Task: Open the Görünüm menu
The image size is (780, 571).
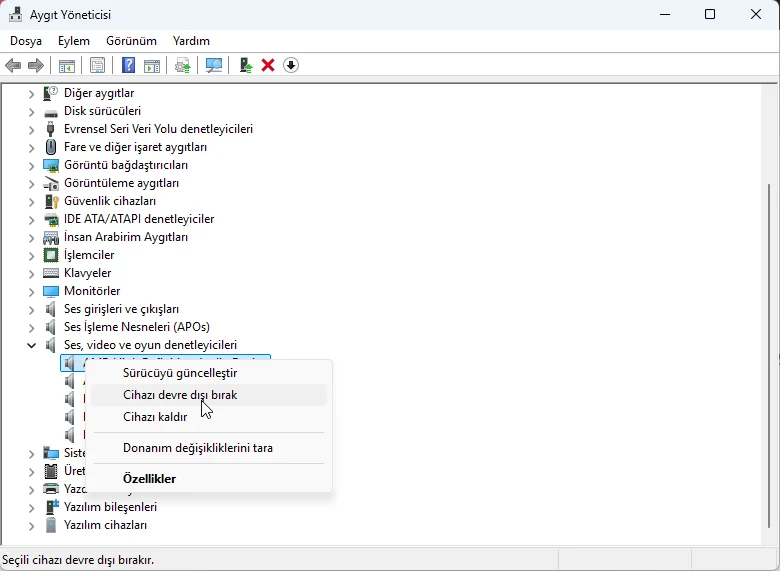Action: click(131, 41)
